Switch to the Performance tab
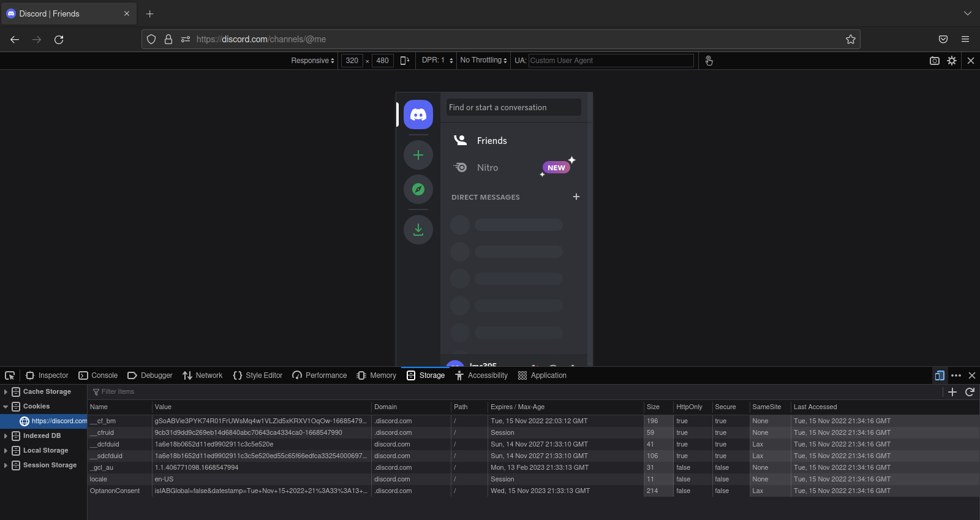Image resolution: width=980 pixels, height=520 pixels. pos(320,375)
